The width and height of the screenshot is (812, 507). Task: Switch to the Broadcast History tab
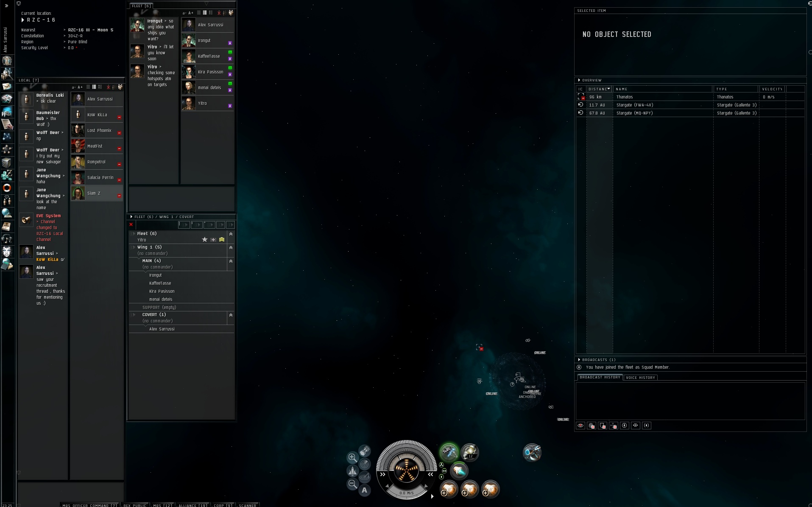[600, 377]
